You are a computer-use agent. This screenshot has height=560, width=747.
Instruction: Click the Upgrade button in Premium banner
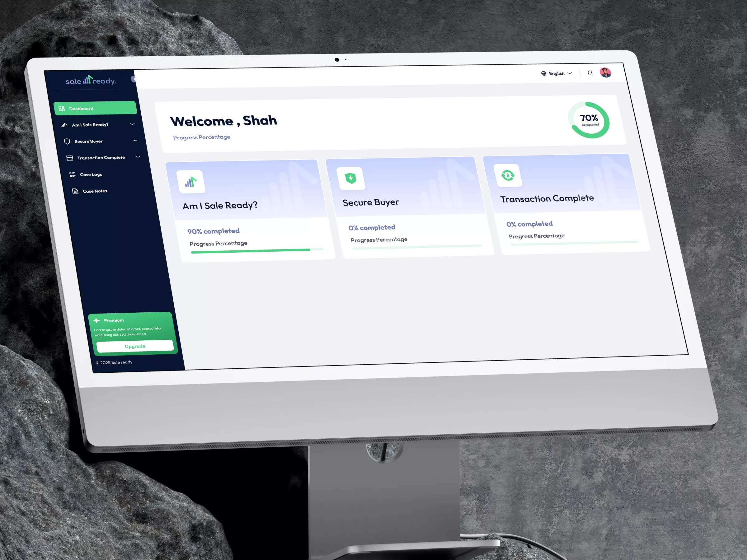click(135, 346)
